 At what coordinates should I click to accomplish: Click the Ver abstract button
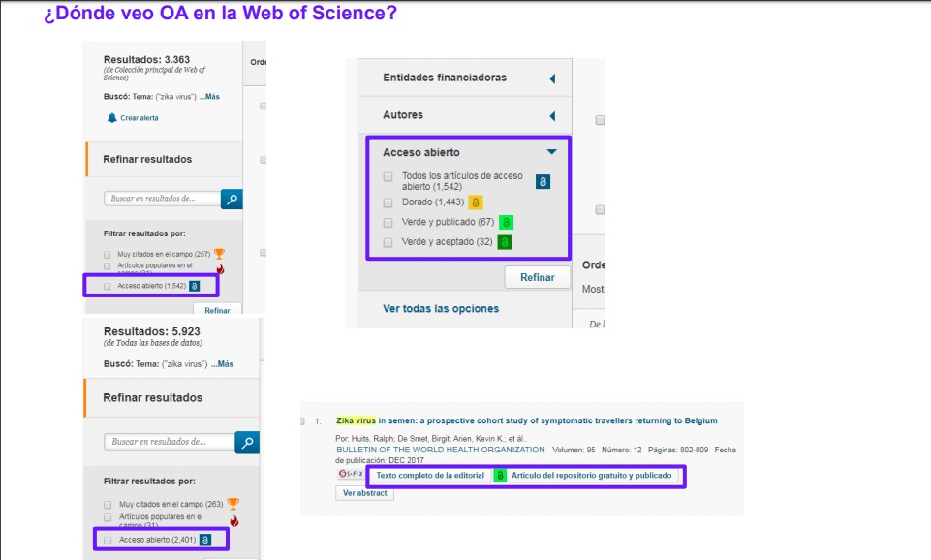click(364, 493)
